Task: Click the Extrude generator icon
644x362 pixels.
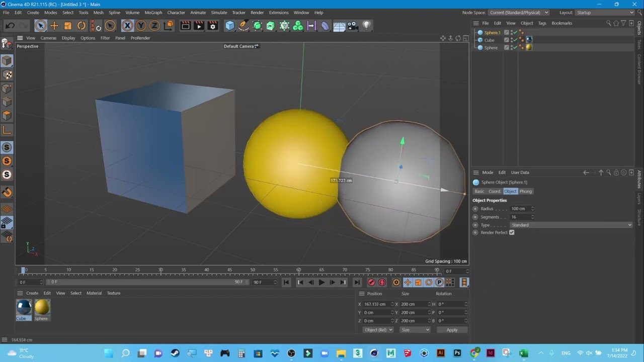Action: click(271, 26)
